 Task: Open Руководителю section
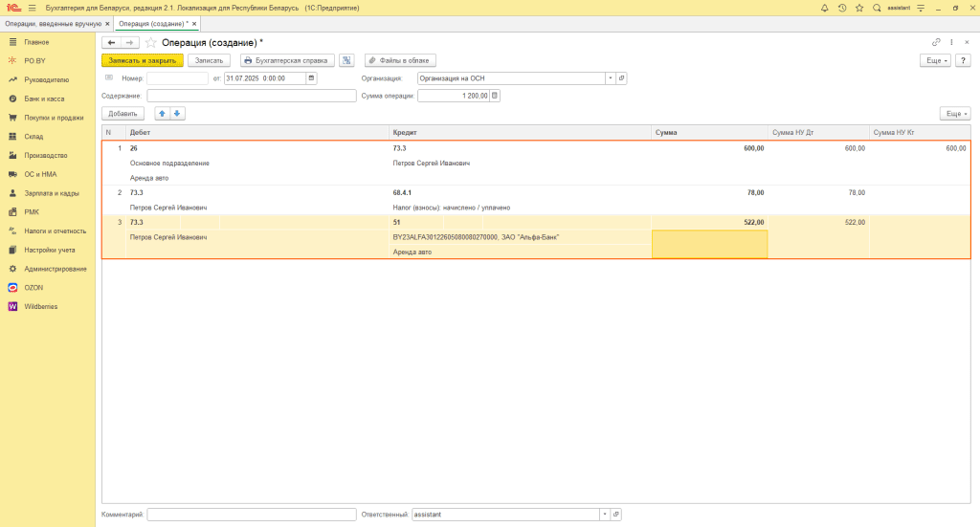tap(48, 80)
